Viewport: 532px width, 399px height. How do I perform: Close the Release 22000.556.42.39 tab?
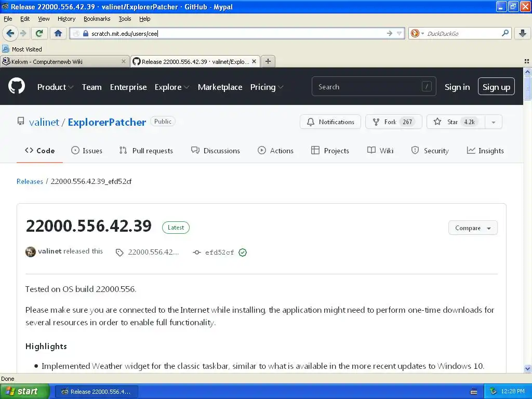[254, 61]
